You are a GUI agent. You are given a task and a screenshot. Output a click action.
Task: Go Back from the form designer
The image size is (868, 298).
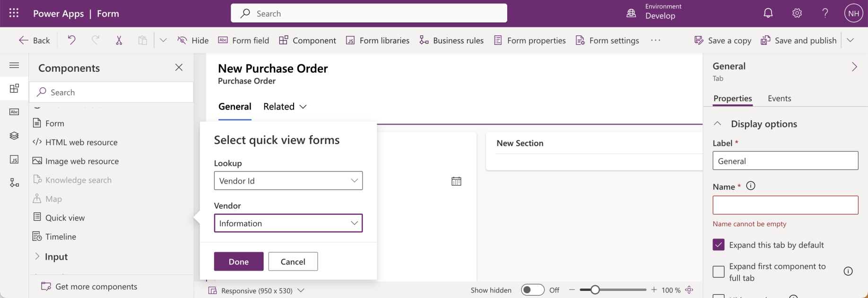tap(34, 40)
